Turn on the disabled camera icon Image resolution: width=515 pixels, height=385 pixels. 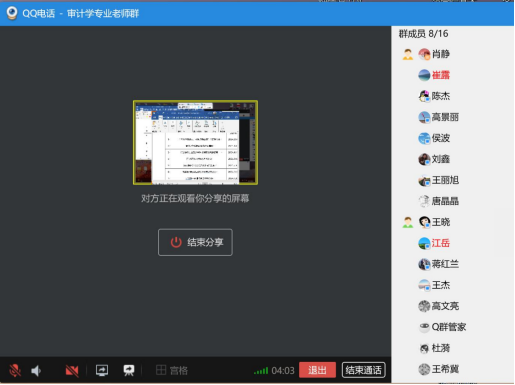pyautogui.click(x=72, y=370)
